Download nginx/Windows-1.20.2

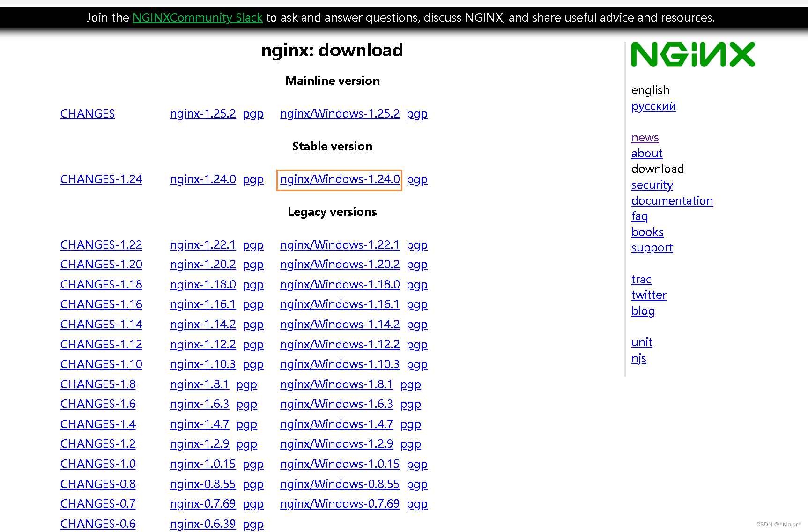click(340, 265)
